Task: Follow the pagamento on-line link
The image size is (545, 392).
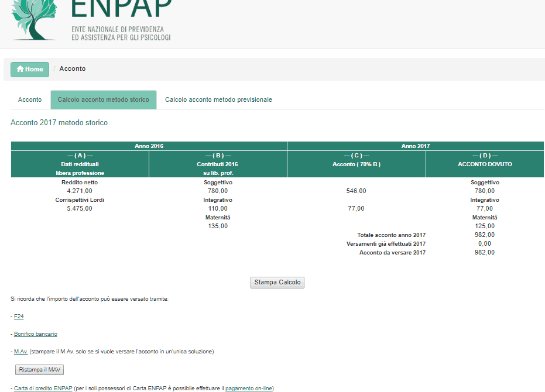Action: click(249, 388)
